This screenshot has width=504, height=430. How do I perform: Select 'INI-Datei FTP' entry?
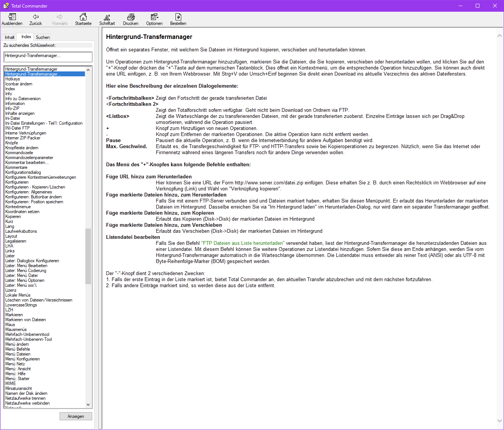(17, 128)
